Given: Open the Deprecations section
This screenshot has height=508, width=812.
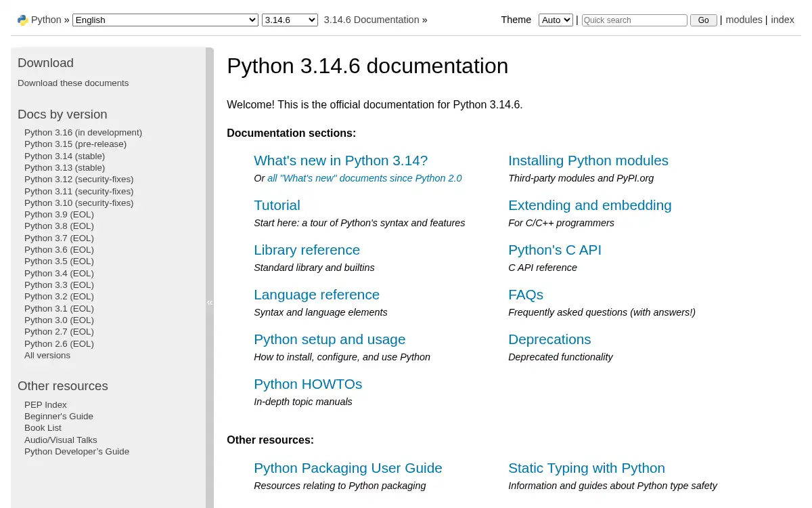Looking at the screenshot, I should 549,339.
